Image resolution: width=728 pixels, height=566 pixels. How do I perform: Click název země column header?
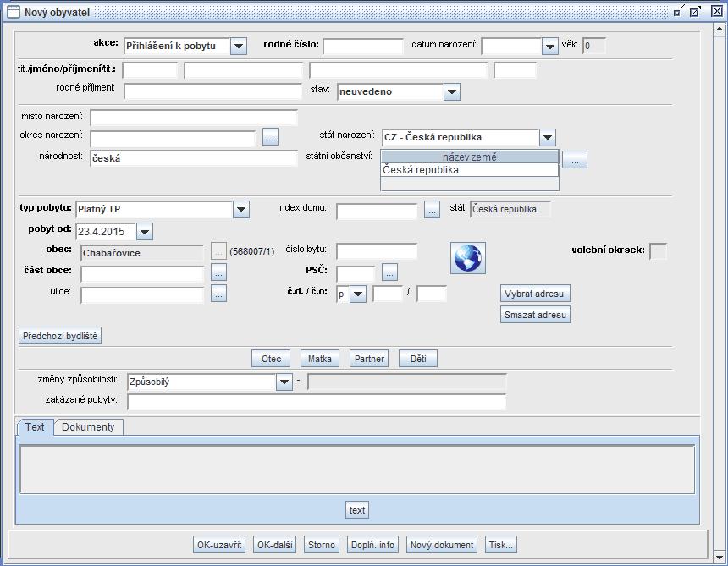click(470, 157)
